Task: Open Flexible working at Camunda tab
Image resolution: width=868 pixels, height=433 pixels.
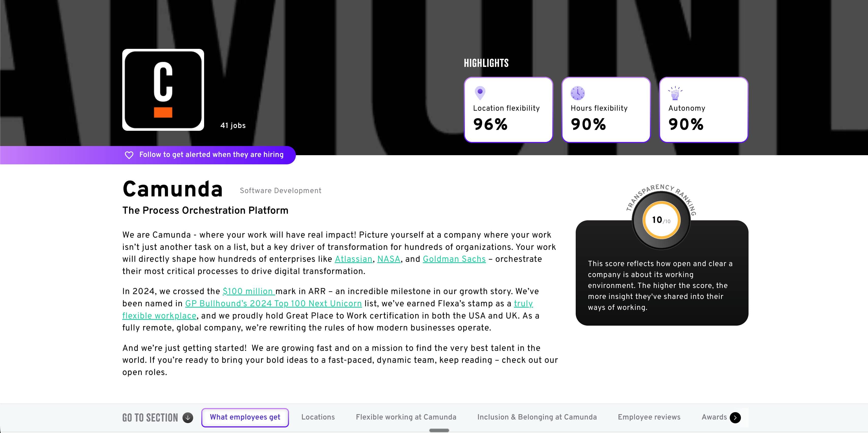Action: click(x=406, y=417)
